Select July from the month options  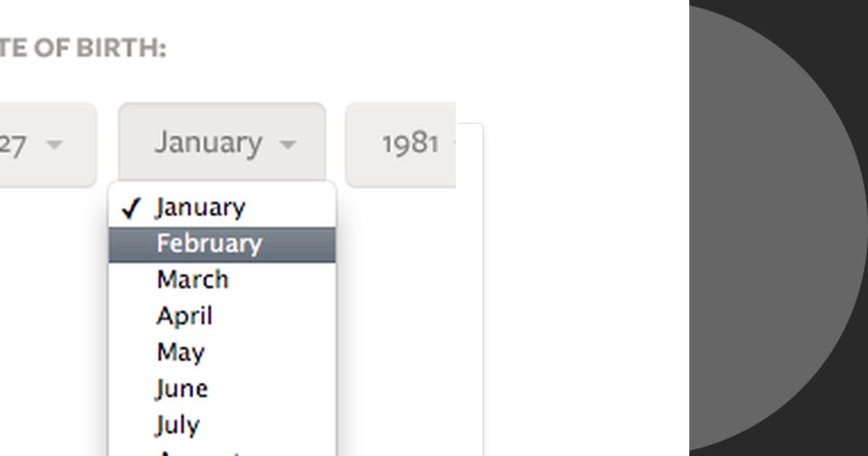tap(176, 425)
